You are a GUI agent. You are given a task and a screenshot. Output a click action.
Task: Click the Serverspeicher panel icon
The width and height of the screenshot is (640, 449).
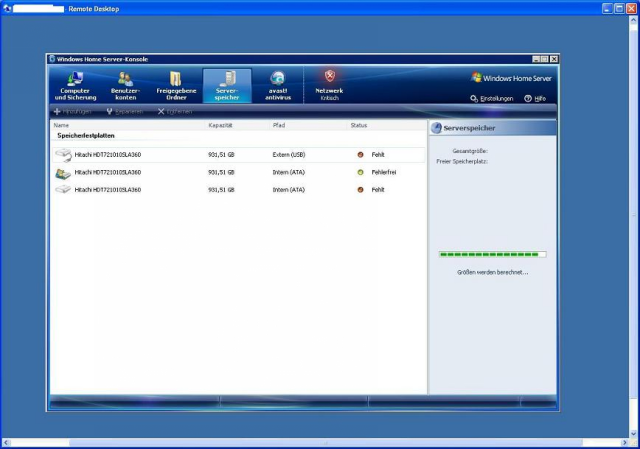pyautogui.click(x=436, y=128)
